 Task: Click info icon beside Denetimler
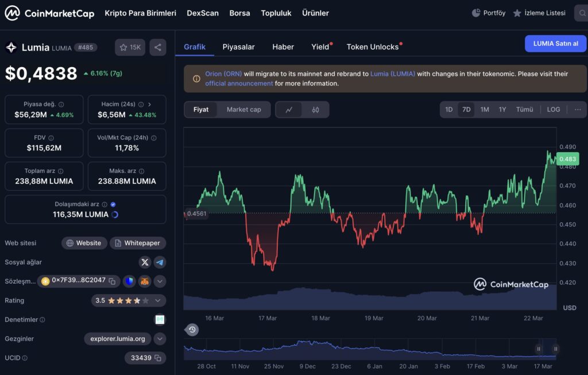(42, 319)
